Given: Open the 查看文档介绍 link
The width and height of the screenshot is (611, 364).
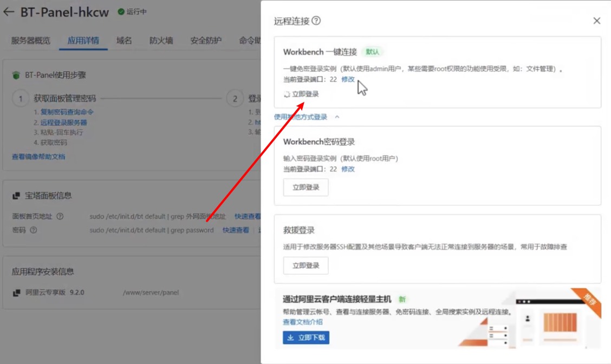Looking at the screenshot, I should 303,322.
